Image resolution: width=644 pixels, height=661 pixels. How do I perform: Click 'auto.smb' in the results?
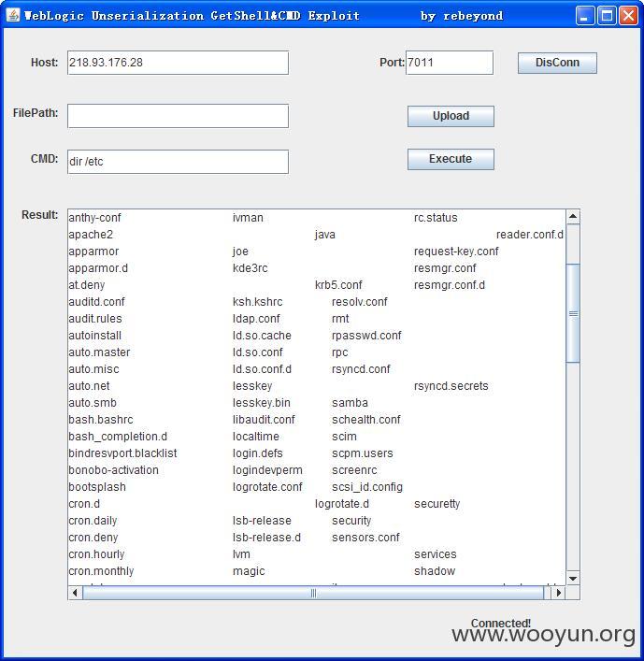(93, 403)
